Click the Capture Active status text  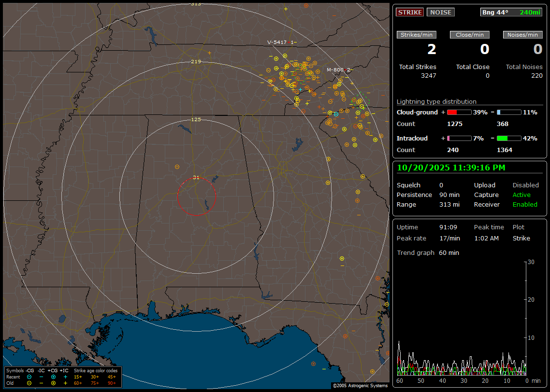[x=521, y=195]
